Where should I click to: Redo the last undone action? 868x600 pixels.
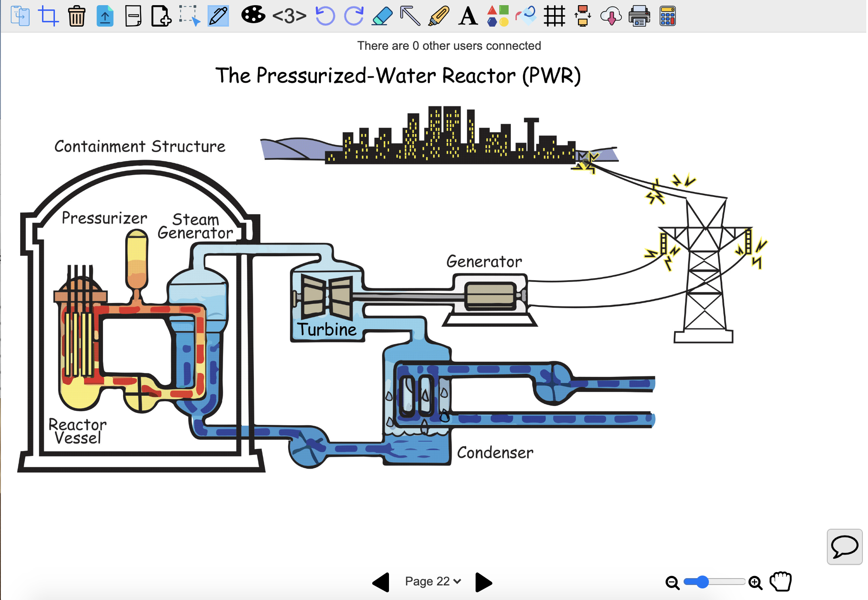pos(354,16)
